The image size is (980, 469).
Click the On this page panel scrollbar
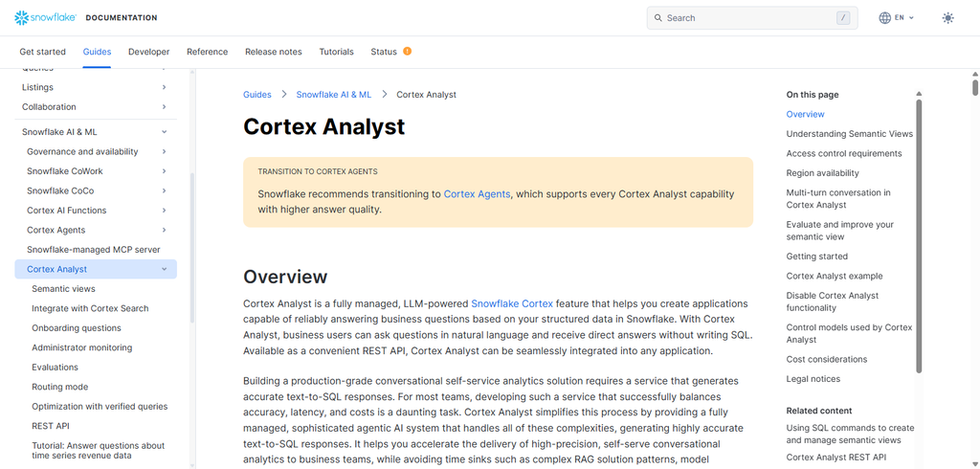coord(919,236)
